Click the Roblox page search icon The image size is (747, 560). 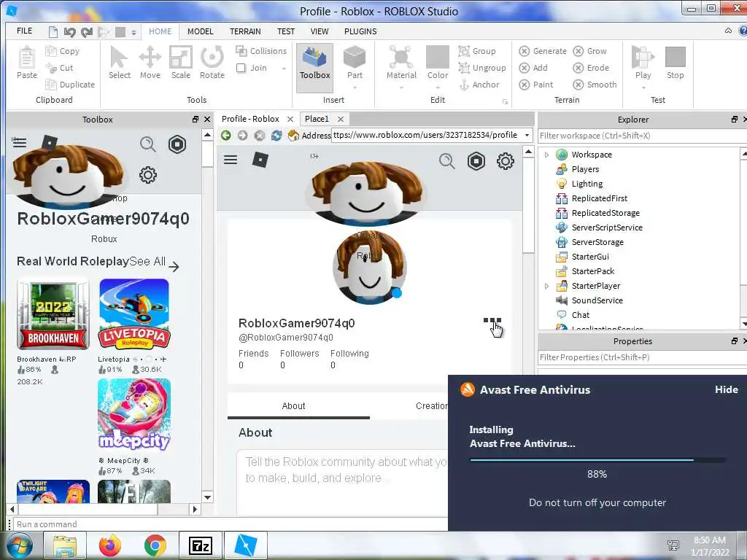(x=447, y=161)
